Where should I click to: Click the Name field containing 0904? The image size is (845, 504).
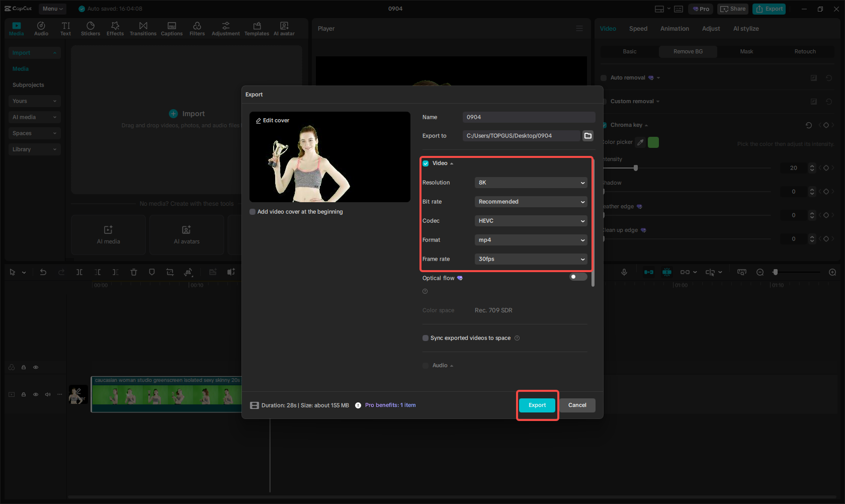pyautogui.click(x=528, y=117)
